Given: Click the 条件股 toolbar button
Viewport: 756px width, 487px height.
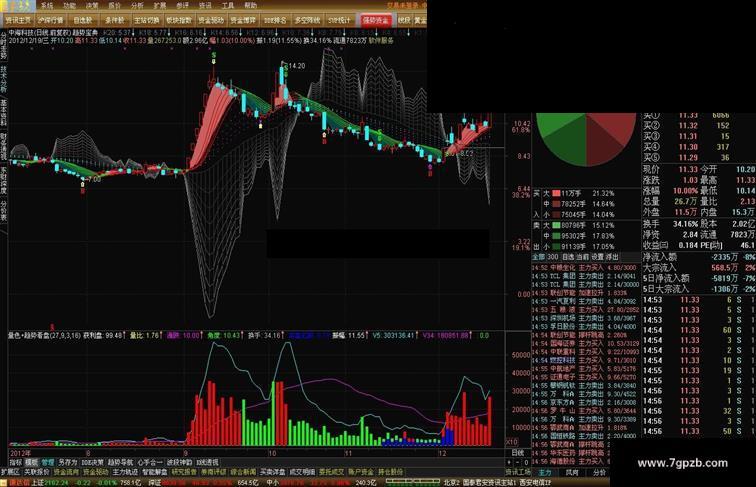Looking at the screenshot, I should [x=115, y=20].
